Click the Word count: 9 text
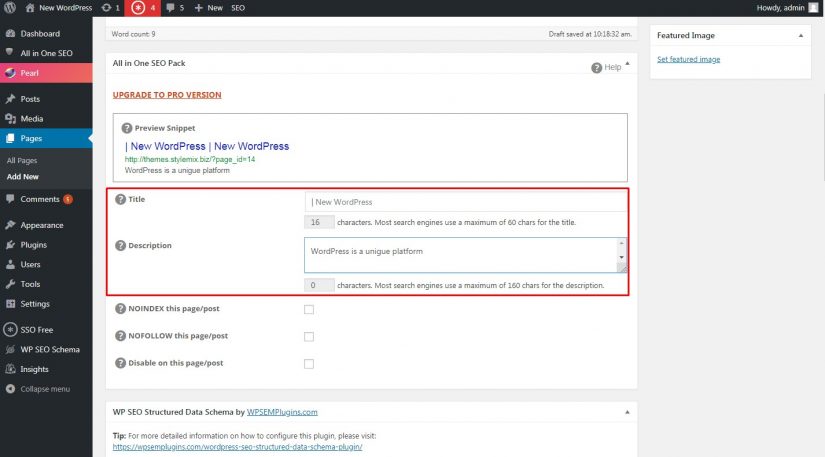 tap(133, 34)
